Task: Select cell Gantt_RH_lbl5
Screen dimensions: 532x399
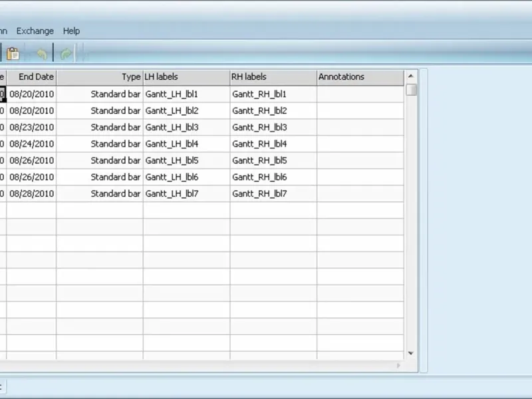Action: [273, 160]
